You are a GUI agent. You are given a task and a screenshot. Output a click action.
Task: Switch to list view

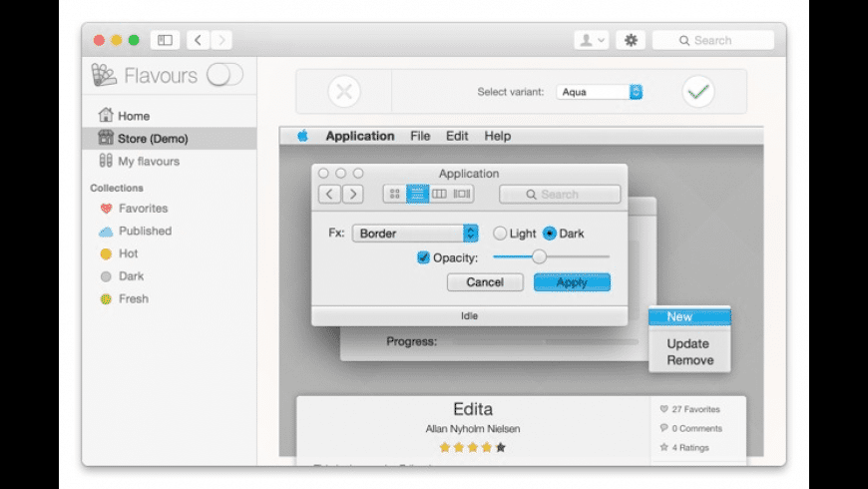click(x=417, y=194)
